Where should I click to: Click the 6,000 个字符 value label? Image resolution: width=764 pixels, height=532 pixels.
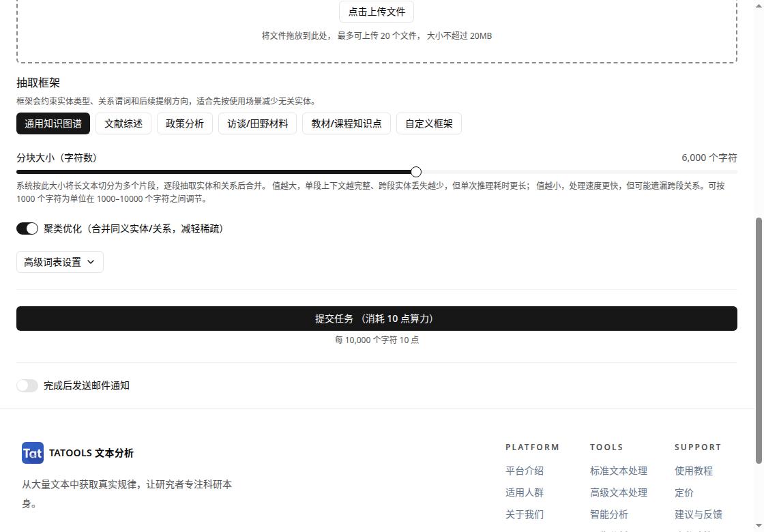(709, 158)
